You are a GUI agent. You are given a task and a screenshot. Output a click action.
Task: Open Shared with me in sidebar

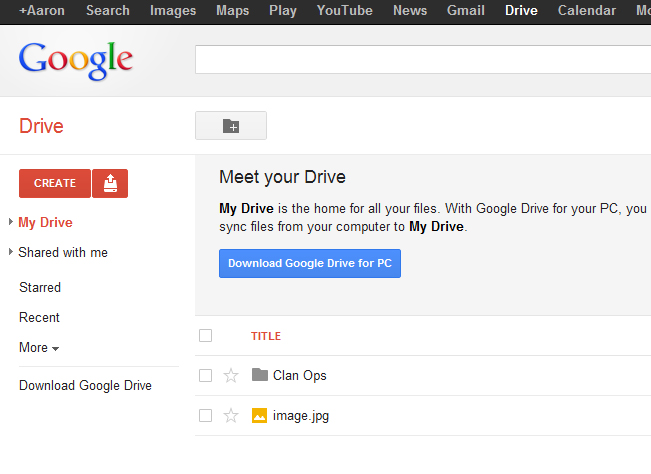(63, 252)
